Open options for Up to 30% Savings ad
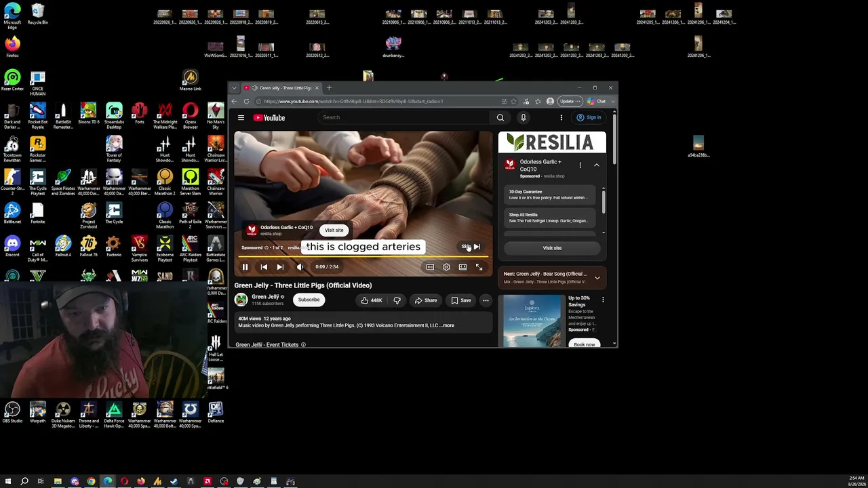Image resolution: width=868 pixels, height=488 pixels. click(x=603, y=300)
